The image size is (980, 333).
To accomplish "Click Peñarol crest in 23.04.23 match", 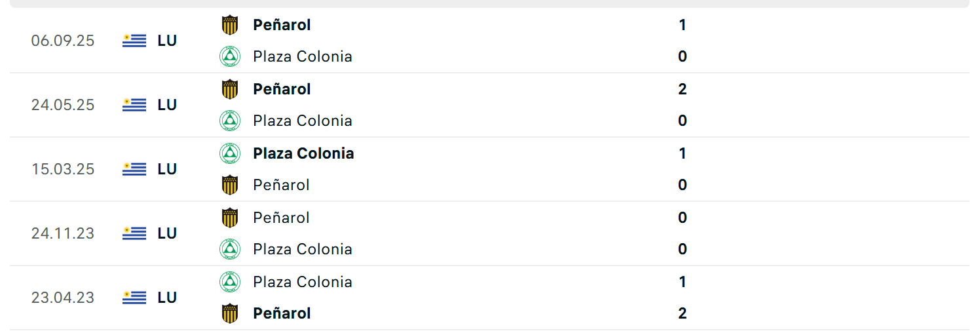I will click(229, 313).
